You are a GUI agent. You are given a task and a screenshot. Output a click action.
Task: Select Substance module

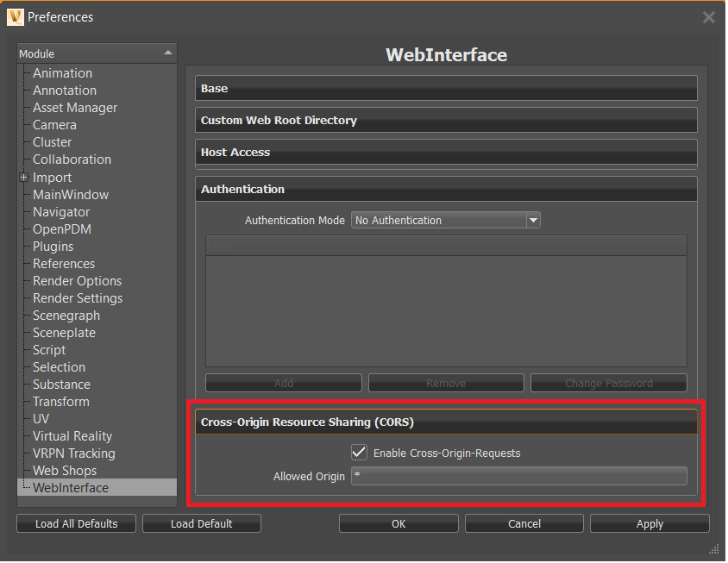pyautogui.click(x=61, y=385)
